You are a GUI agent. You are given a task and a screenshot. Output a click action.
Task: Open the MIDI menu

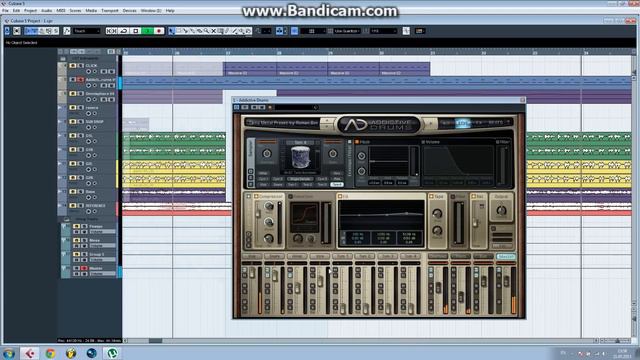(60, 11)
